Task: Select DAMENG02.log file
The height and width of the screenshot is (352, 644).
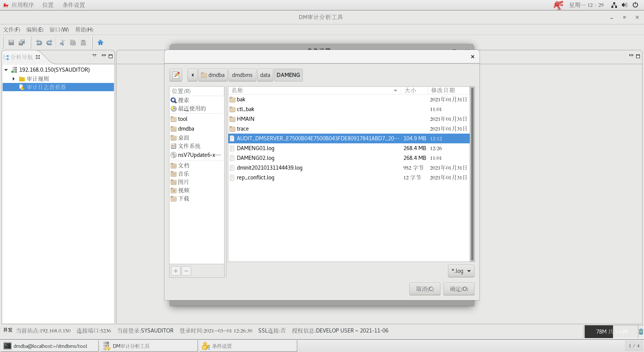Action: [349, 158]
